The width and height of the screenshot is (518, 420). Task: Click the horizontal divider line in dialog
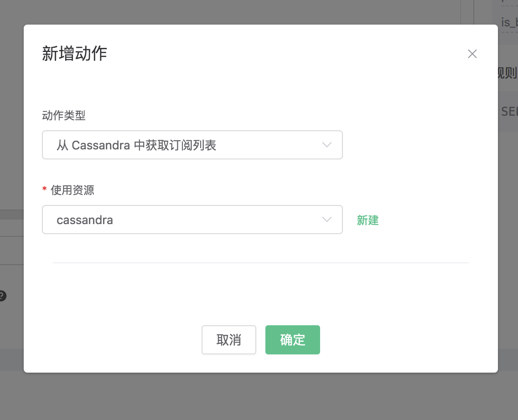click(260, 263)
